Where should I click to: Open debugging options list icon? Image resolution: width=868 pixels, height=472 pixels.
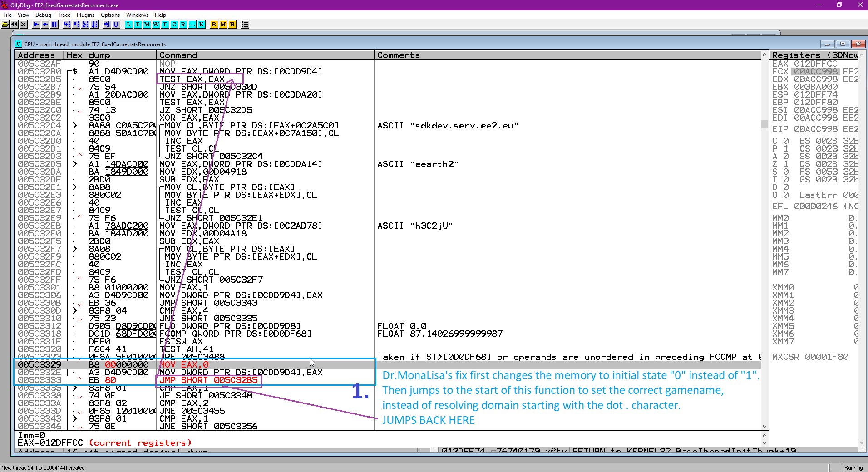(245, 25)
